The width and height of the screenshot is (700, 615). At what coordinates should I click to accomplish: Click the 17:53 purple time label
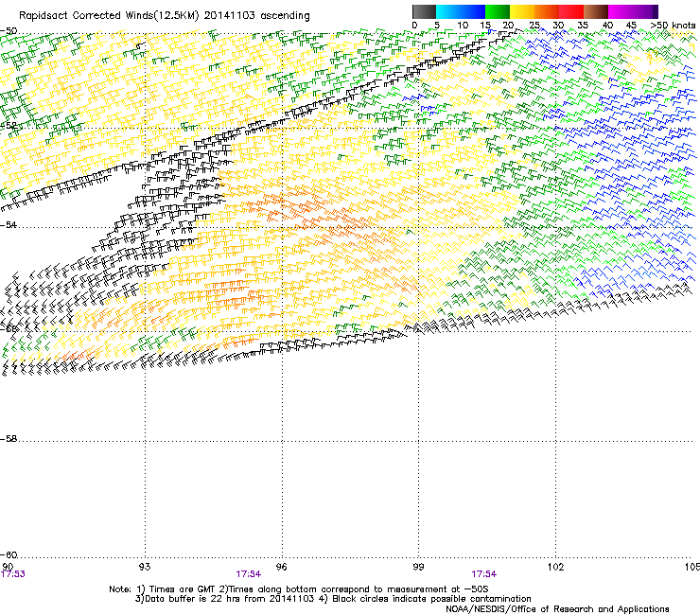(13, 574)
